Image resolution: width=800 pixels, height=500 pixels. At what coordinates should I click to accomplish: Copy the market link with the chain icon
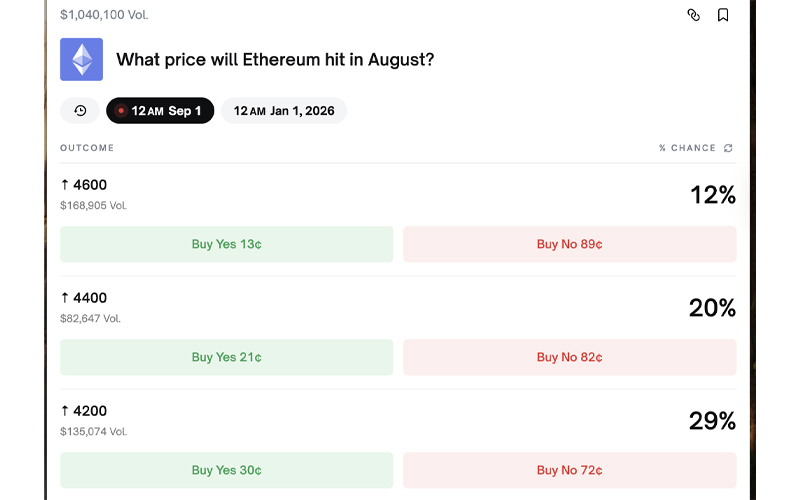pyautogui.click(x=693, y=15)
